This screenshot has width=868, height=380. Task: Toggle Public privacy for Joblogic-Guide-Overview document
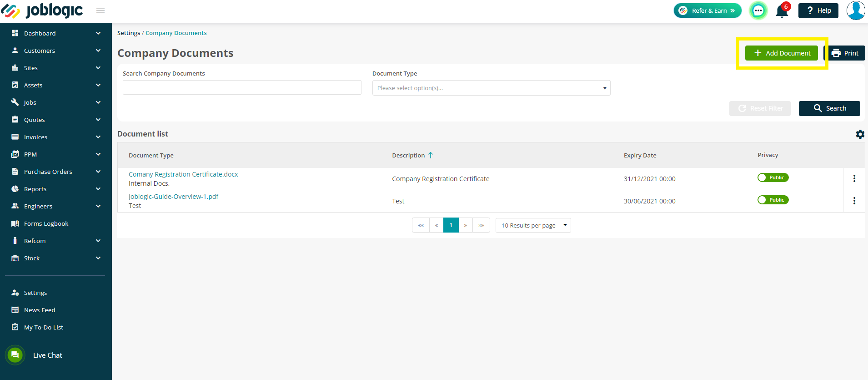click(x=773, y=200)
